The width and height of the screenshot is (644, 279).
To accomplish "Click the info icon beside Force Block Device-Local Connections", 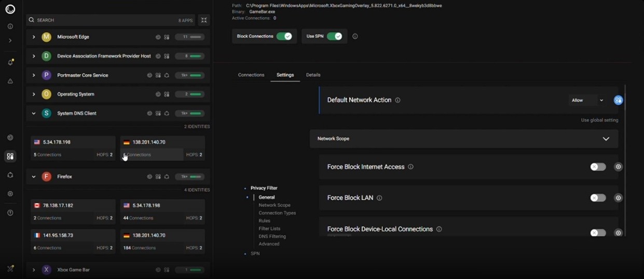I will [x=439, y=229].
